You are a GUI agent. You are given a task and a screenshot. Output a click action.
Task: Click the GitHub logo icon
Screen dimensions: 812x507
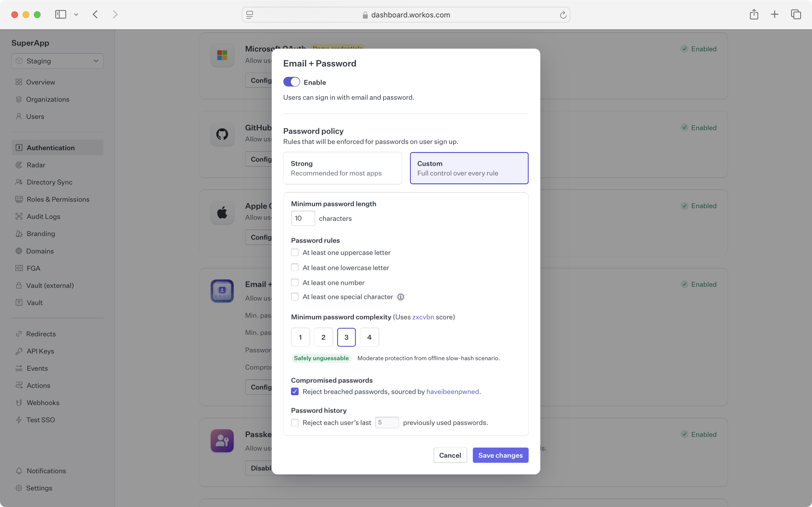coord(222,134)
